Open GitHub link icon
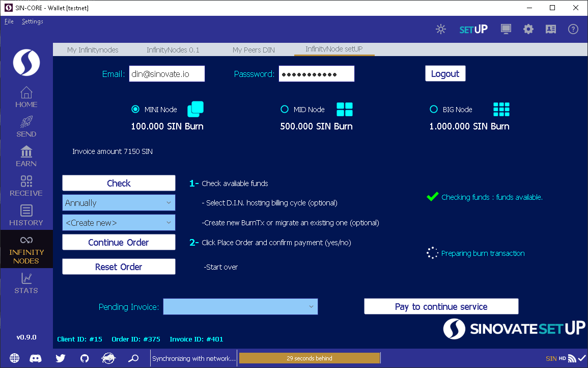This screenshot has height=368, width=588. pos(85,358)
